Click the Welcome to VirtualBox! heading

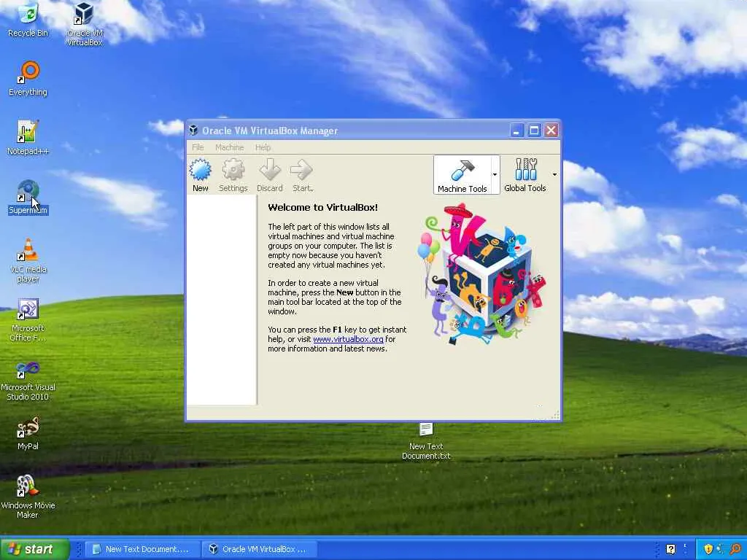[x=322, y=208]
